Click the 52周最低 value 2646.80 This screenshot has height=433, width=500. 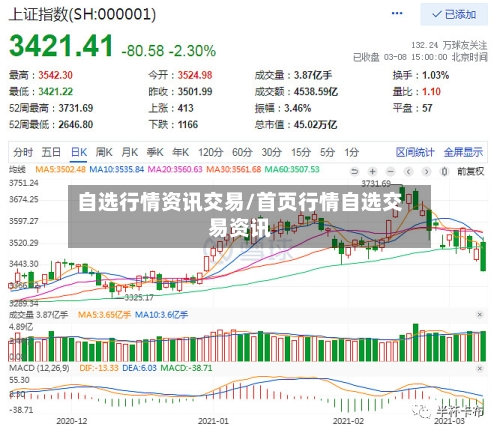pos(76,125)
